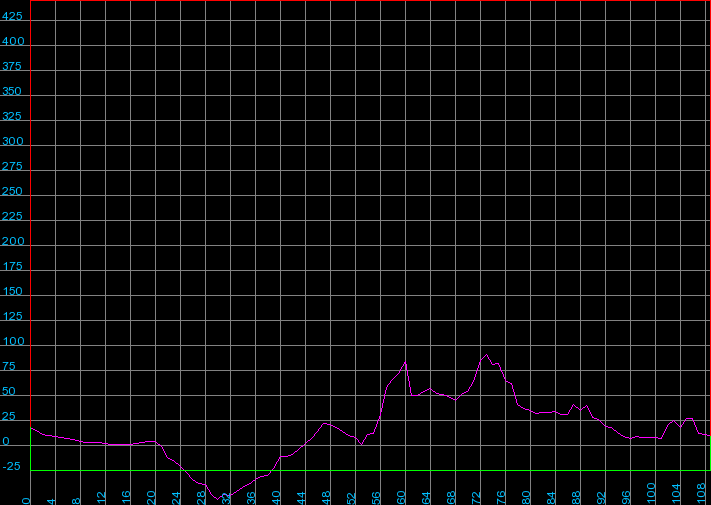Select the rotated 48 time label

(x=326, y=497)
